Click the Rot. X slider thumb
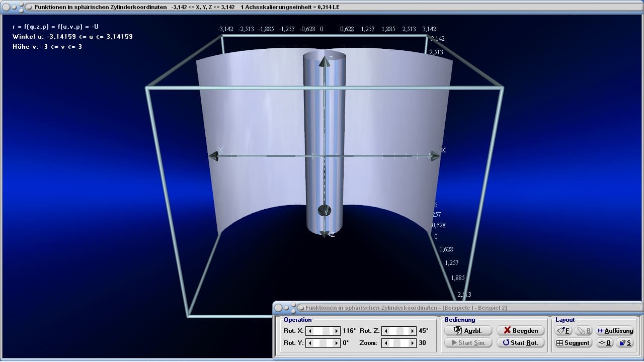Screen dimensions: 644x362 click(326, 331)
